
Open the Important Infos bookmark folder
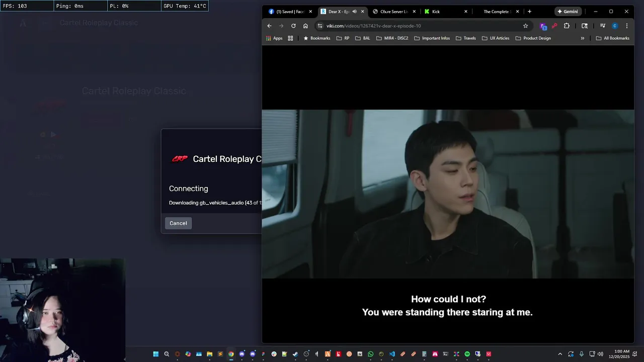(432, 38)
